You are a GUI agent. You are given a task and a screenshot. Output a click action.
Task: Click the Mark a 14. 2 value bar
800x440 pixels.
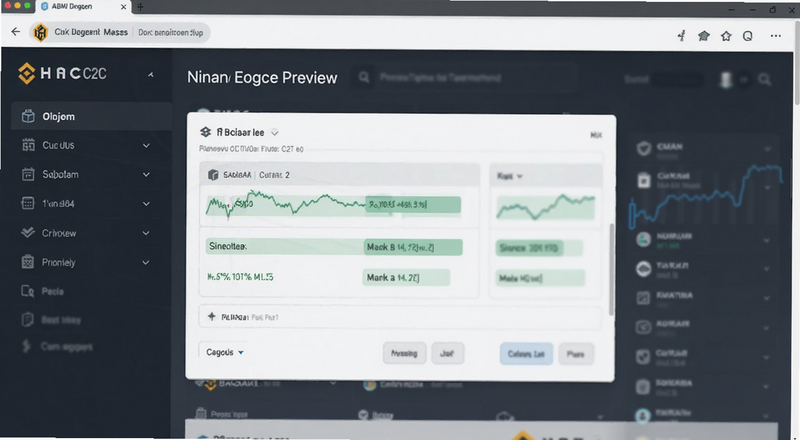pos(406,278)
